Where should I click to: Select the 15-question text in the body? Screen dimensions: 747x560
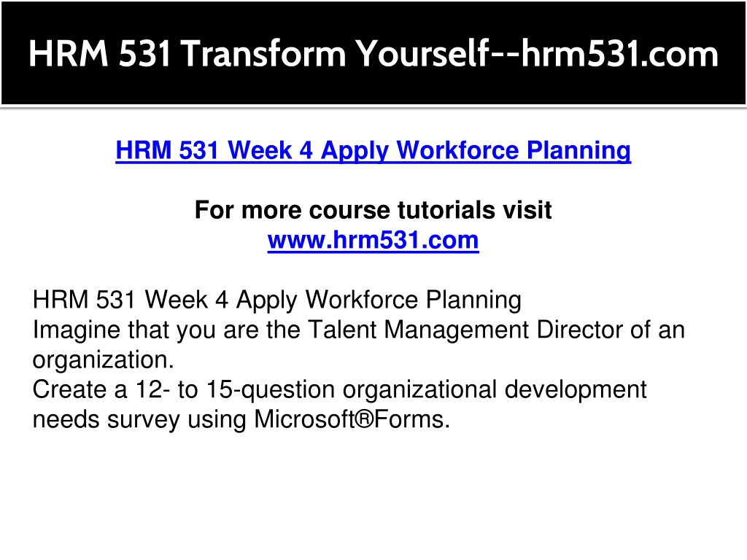271,389
